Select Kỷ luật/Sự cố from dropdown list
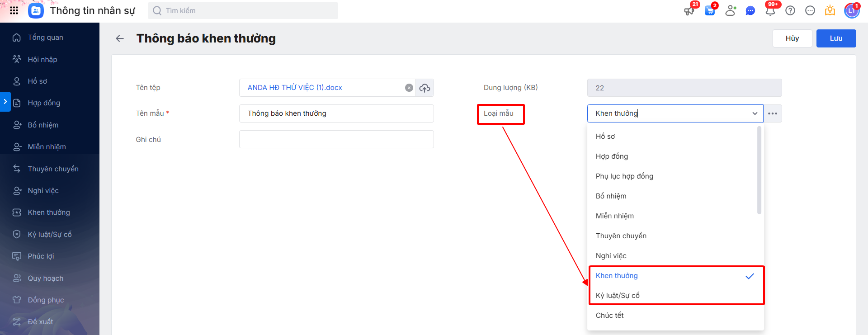This screenshot has width=868, height=335. click(618, 296)
